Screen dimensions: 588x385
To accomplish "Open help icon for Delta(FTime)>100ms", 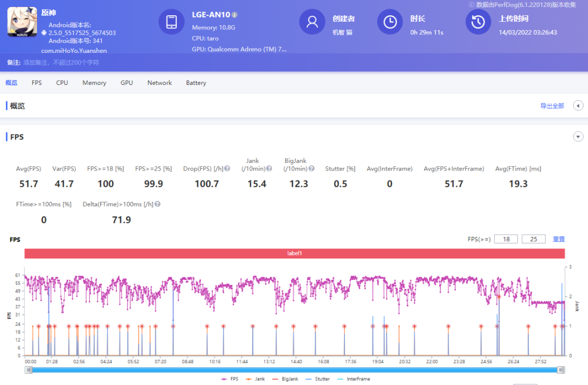I will [x=157, y=204].
